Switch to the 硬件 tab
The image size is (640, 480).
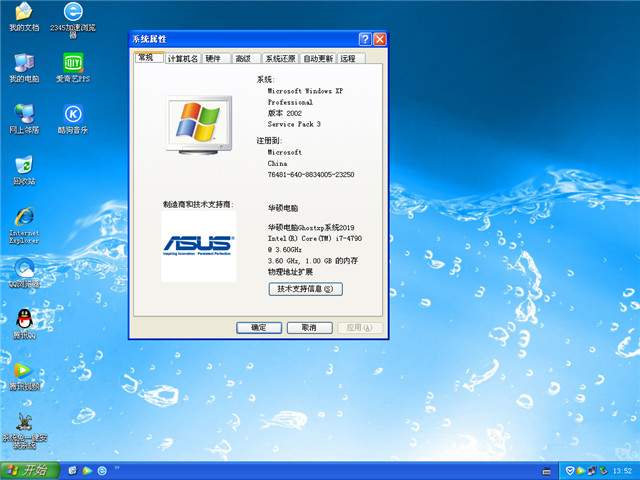click(216, 59)
